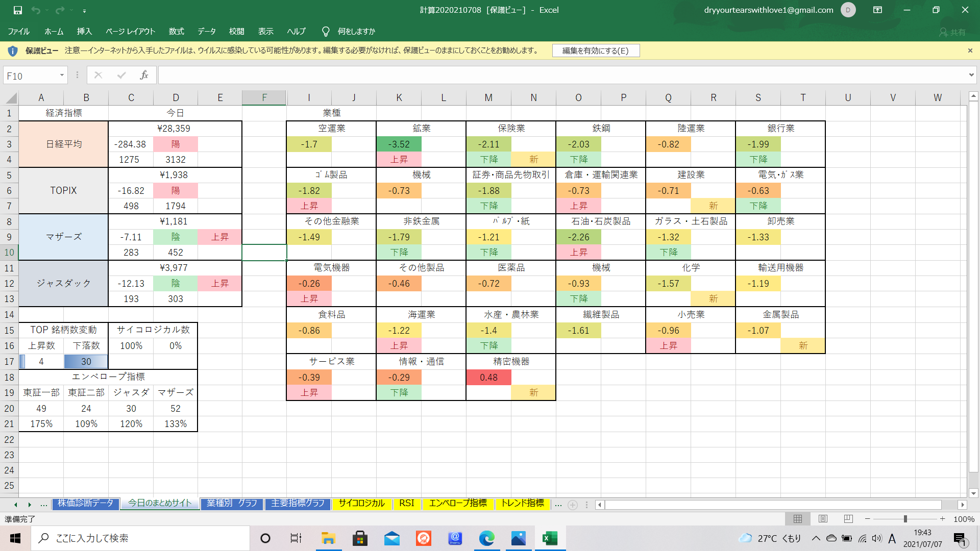Click 編集を有効にする button
Image resolution: width=980 pixels, height=551 pixels.
pyautogui.click(x=595, y=51)
